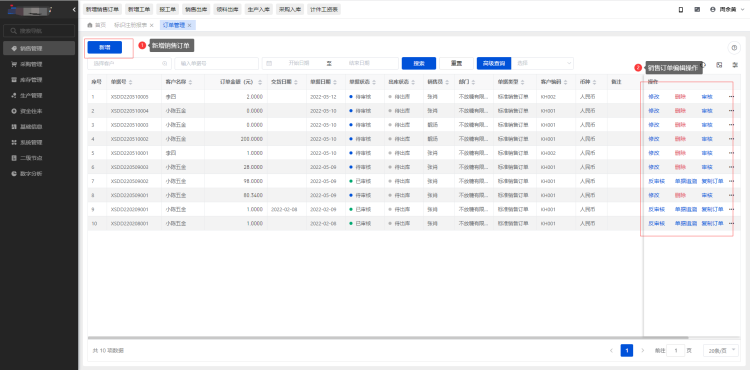Screen dimensions: 750x370
Task: Click 报工单 shortcut
Action: pos(167,10)
